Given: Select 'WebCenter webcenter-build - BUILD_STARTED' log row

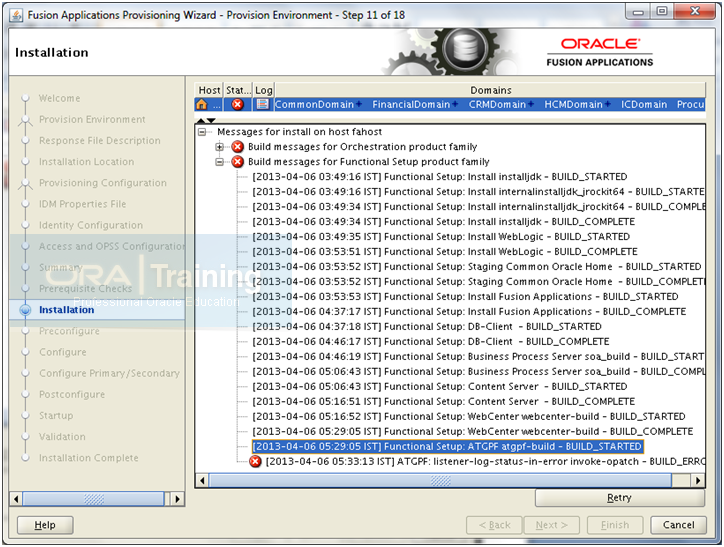Looking at the screenshot, I should click(469, 416).
